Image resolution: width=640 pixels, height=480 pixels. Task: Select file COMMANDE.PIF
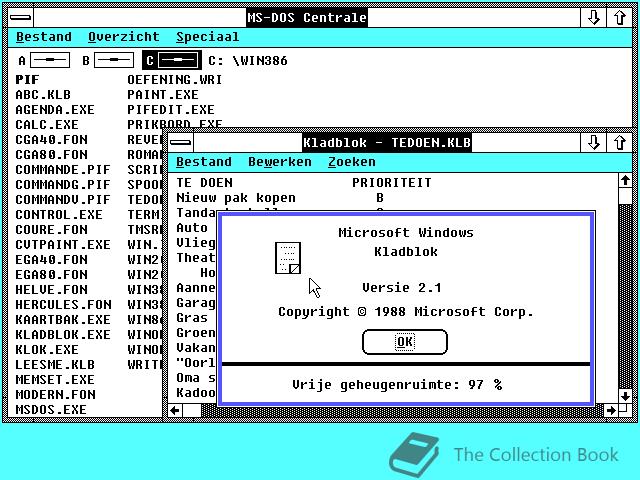(63, 170)
